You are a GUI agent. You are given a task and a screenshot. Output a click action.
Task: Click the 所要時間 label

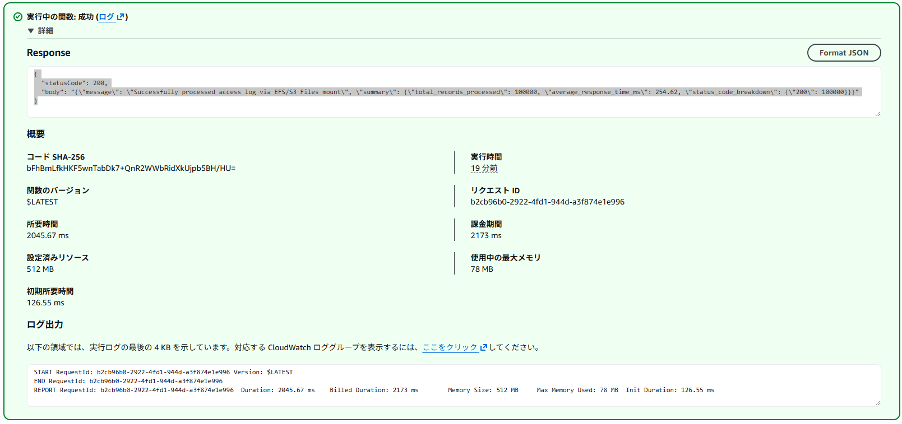click(x=43, y=224)
